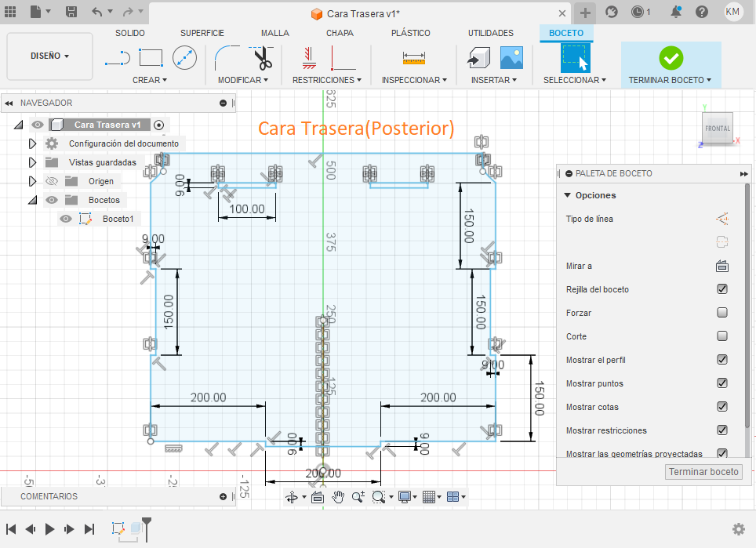Switch to the CHAPA tab

[x=340, y=33]
